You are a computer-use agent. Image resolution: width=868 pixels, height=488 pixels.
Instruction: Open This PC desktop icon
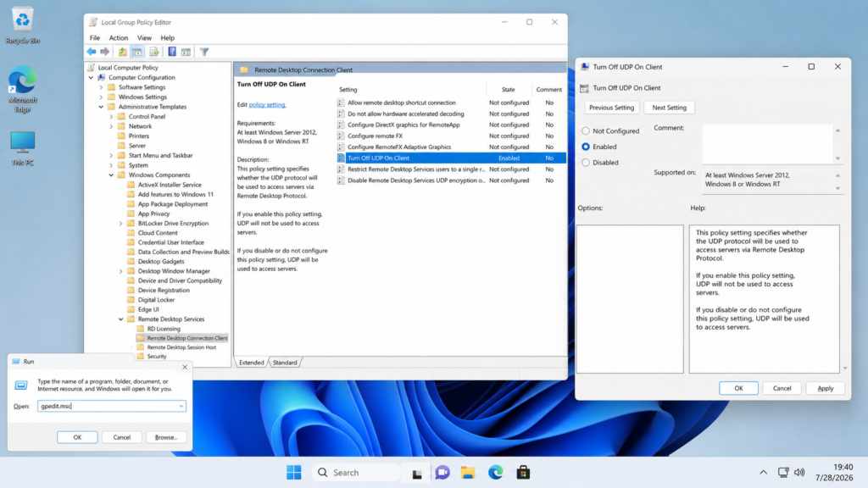pyautogui.click(x=23, y=148)
